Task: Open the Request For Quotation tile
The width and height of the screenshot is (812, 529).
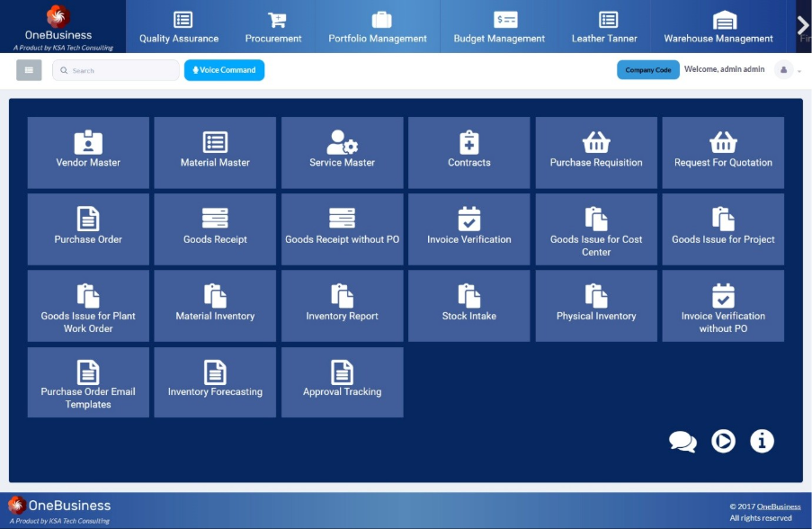Action: tap(723, 152)
